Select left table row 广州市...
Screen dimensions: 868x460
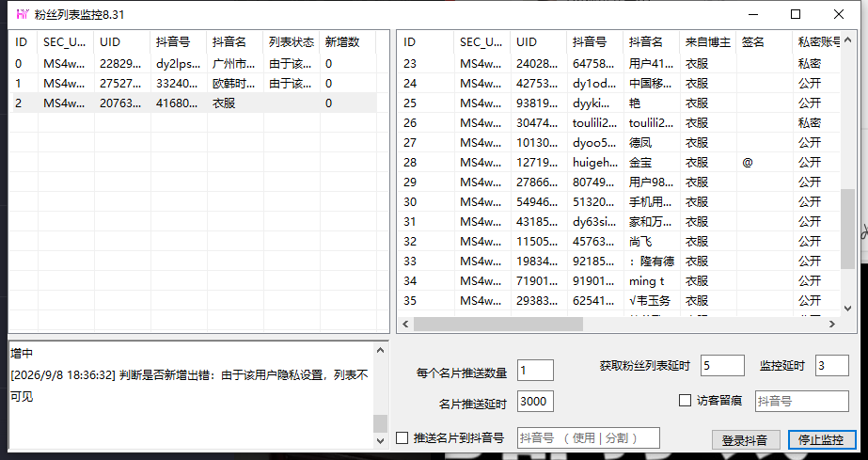pyautogui.click(x=193, y=64)
